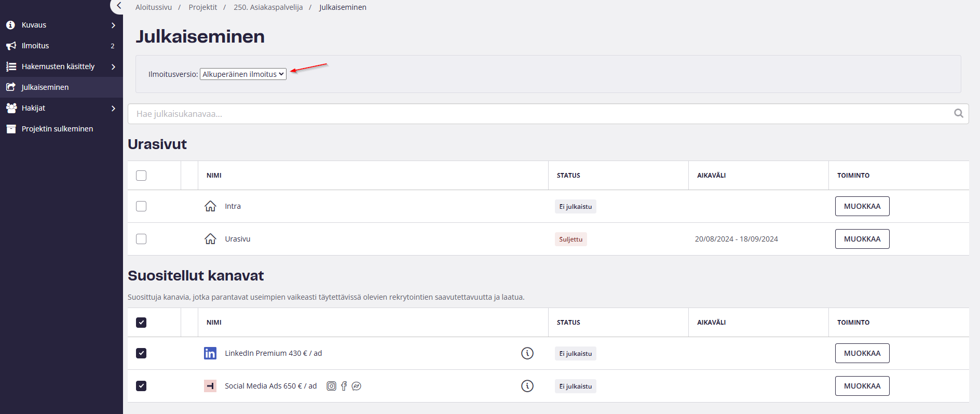Click the search magnifier icon
This screenshot has height=414, width=980.
(x=958, y=113)
